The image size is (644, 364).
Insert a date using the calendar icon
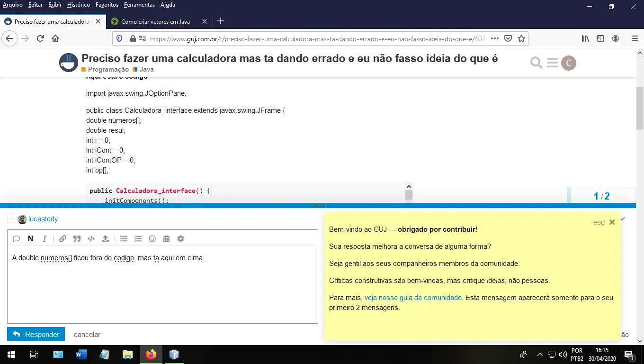(x=166, y=239)
